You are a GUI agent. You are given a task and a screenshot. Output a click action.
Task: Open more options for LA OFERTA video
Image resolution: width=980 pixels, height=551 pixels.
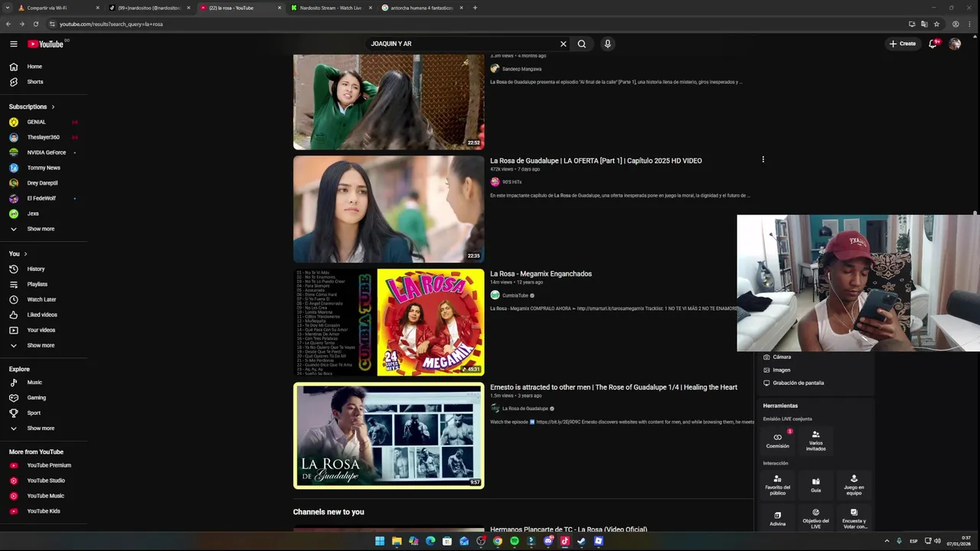[x=763, y=160]
